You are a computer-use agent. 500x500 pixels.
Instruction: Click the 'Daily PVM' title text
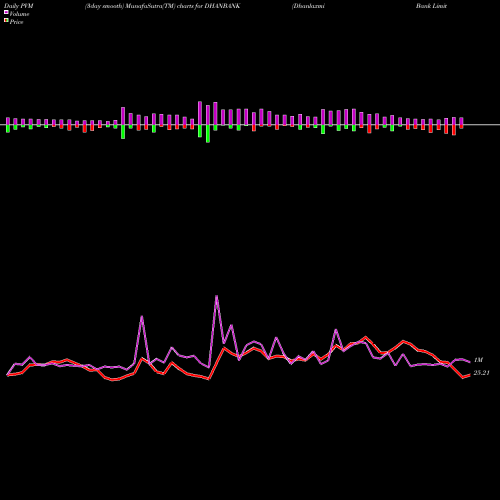coord(19,6)
